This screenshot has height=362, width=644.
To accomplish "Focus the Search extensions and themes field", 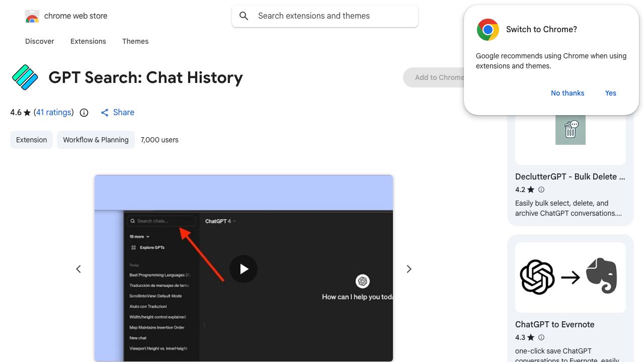I will pos(325,16).
